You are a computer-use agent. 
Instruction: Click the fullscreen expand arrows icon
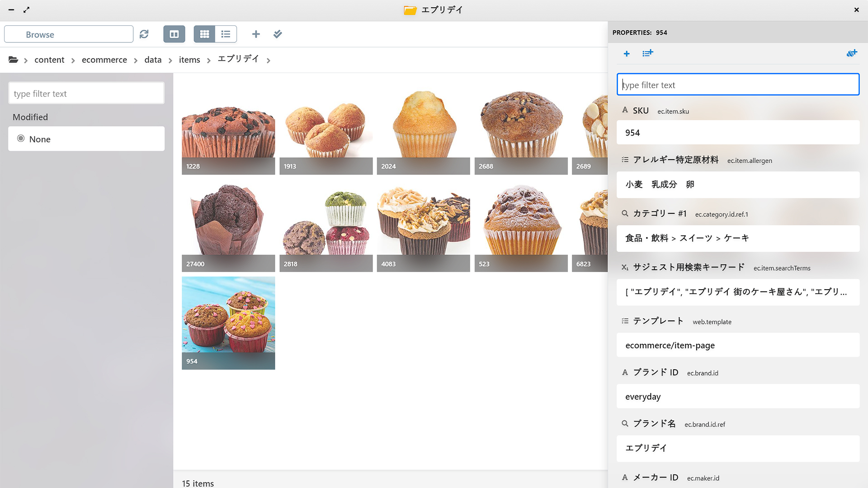tap(27, 9)
